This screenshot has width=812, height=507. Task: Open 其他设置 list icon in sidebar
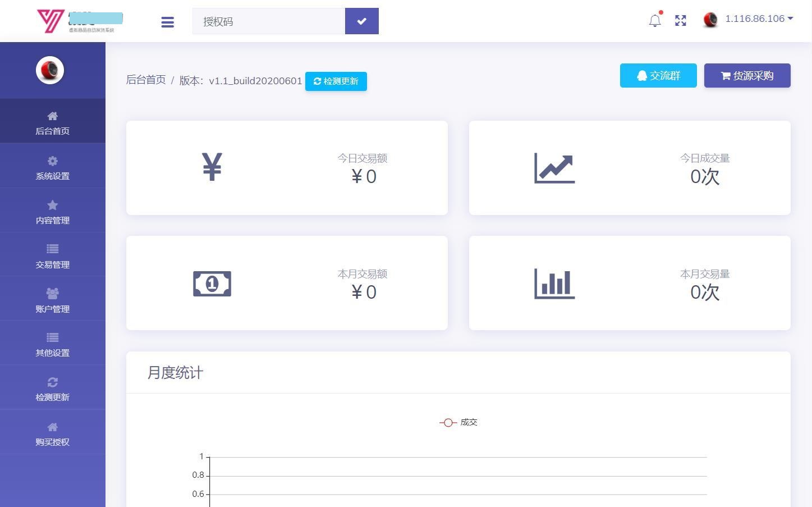pyautogui.click(x=53, y=338)
